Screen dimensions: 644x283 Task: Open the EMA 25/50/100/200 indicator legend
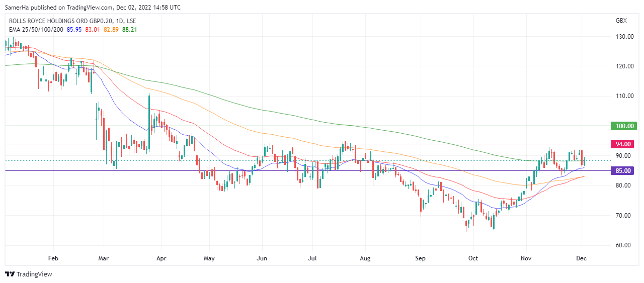click(36, 30)
